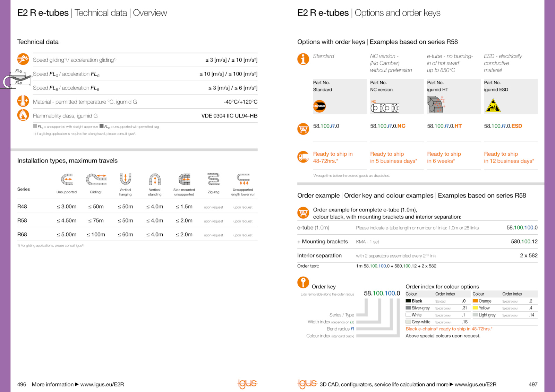Click the R68 series row label
This screenshot has height=392, width=555.
point(22,234)
